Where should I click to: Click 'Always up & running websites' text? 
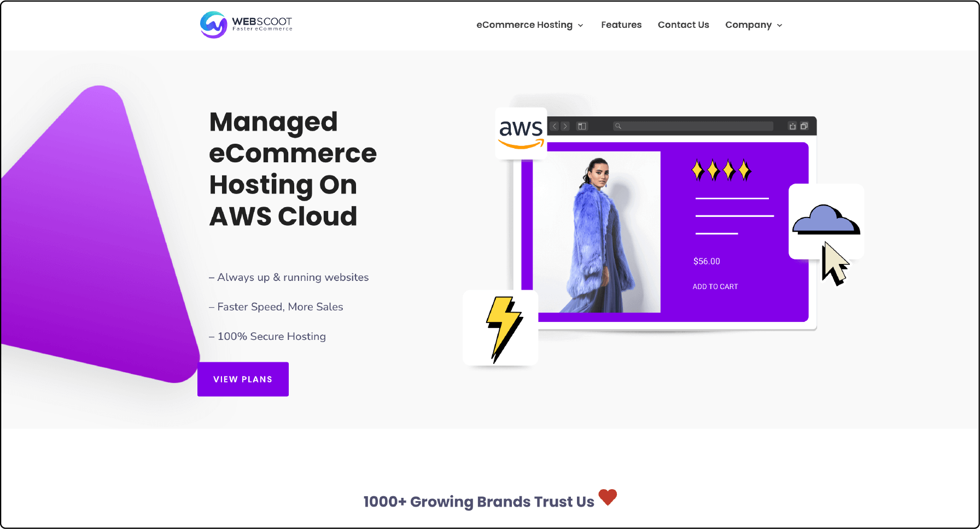pos(293,277)
